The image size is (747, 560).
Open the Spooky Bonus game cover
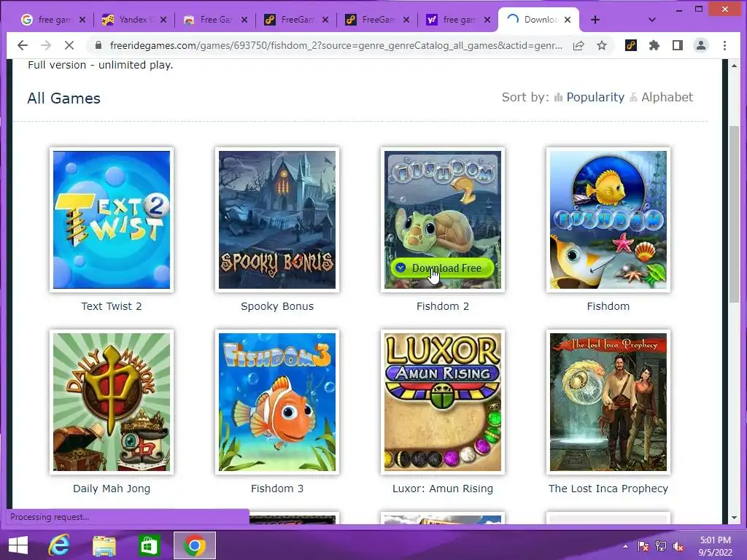click(277, 219)
